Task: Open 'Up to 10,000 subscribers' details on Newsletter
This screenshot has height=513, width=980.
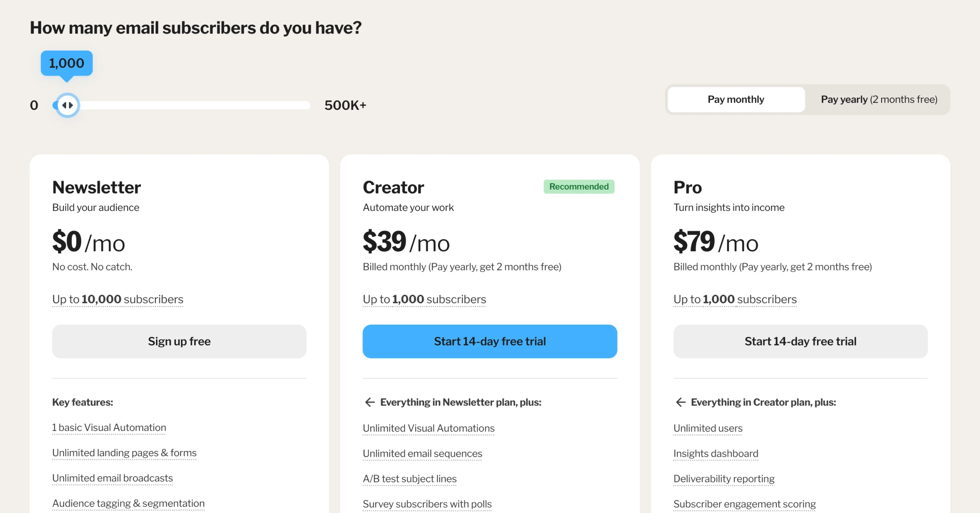Action: (118, 299)
